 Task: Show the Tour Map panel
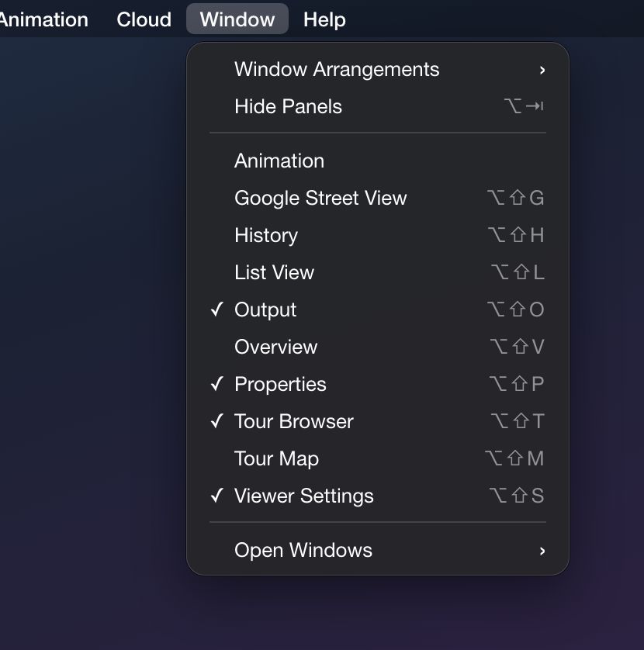(378, 458)
